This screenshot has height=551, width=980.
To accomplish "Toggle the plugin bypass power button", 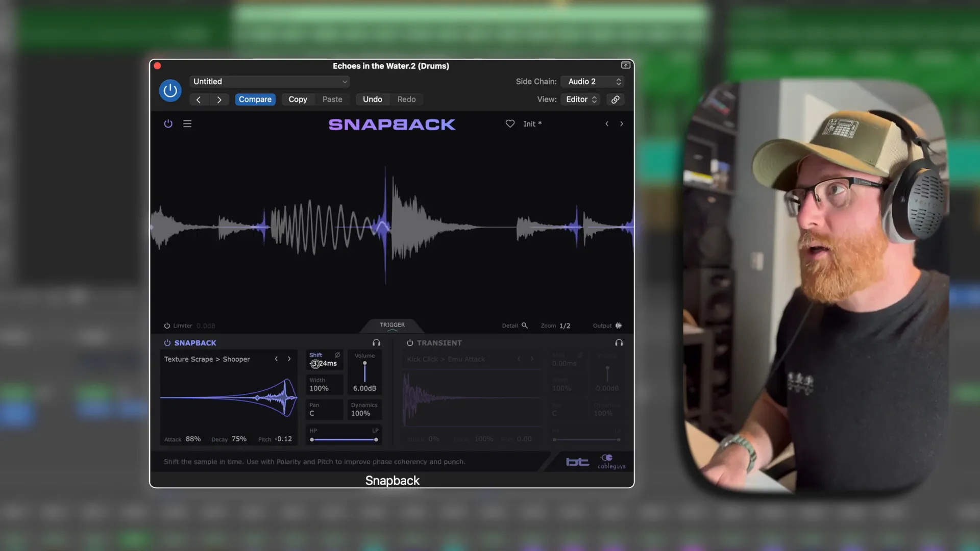I will tap(170, 90).
